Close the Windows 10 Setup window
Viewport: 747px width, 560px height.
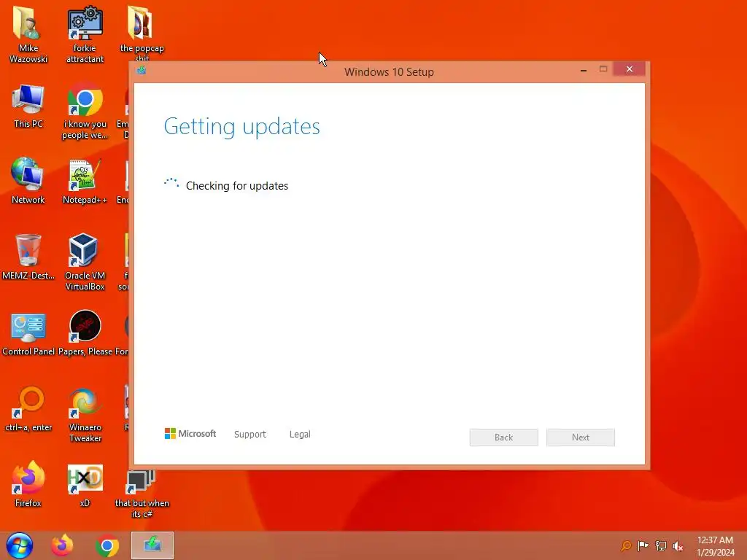pos(630,69)
